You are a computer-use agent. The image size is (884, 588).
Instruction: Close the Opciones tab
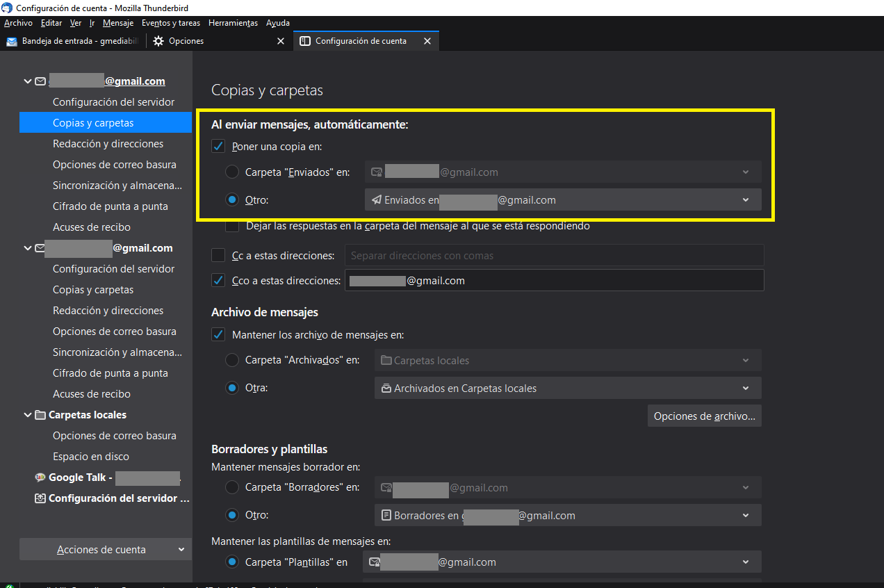[281, 41]
